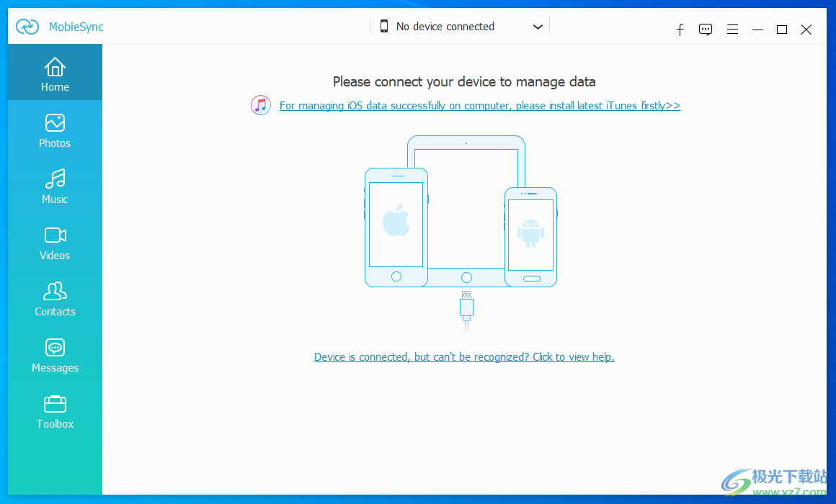Click the smartphone icon beside device status
Viewport: 836px width, 504px height.
click(x=384, y=26)
